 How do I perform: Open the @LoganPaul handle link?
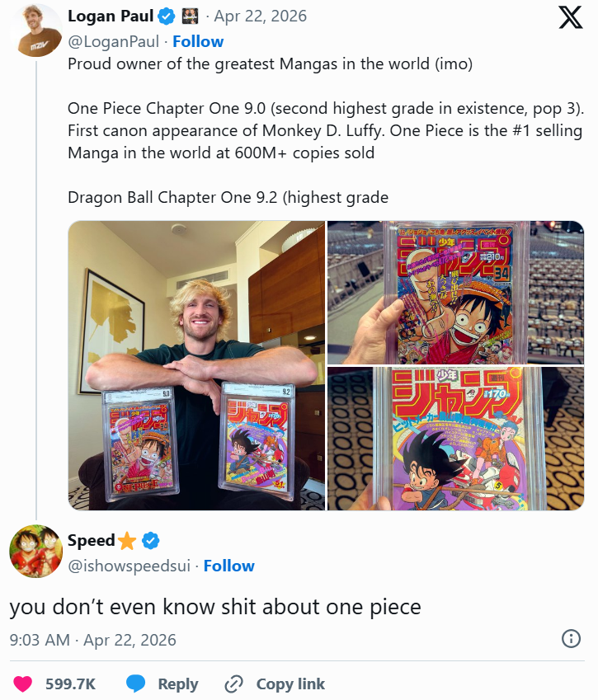[113, 41]
